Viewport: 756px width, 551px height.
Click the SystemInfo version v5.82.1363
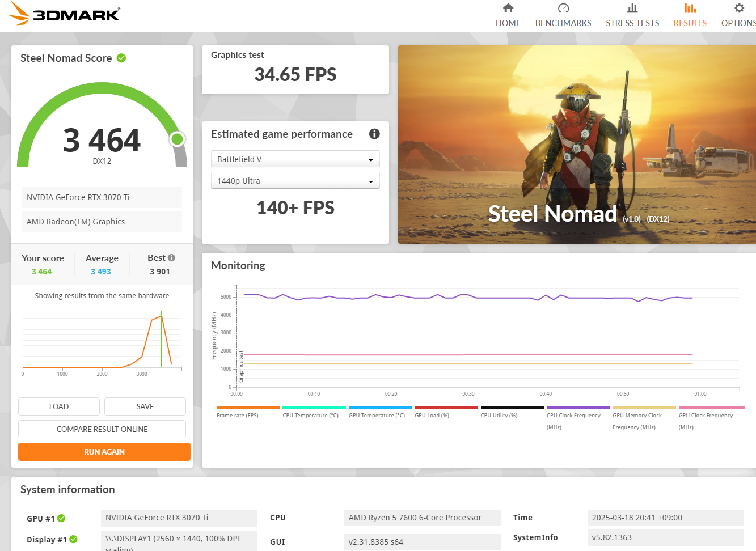point(666,537)
